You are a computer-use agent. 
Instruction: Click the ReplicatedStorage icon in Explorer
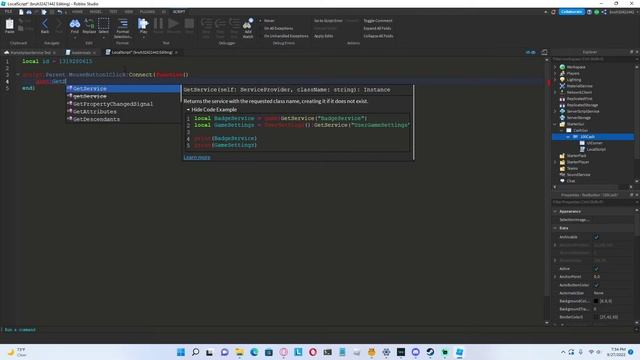click(562, 105)
